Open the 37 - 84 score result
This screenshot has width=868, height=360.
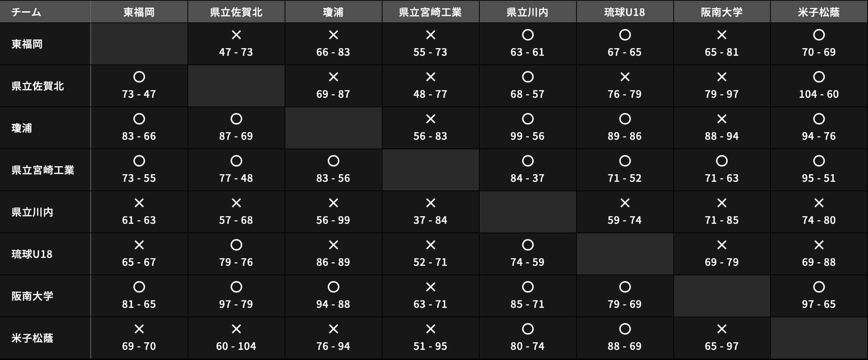point(430,220)
